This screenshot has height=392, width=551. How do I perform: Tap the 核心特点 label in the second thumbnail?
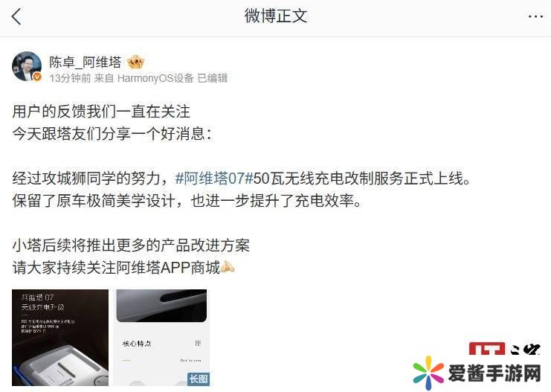137,344
